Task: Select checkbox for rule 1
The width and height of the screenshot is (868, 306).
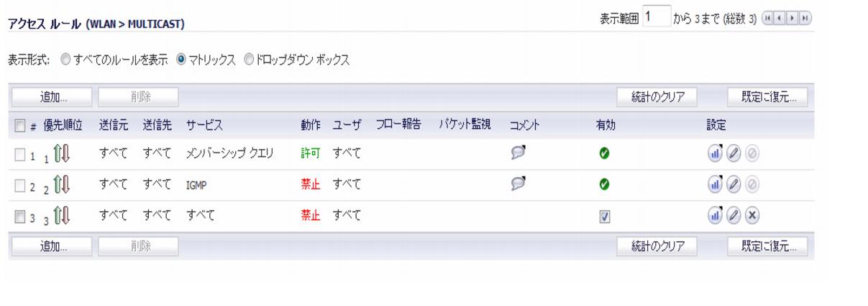Action: point(20,154)
